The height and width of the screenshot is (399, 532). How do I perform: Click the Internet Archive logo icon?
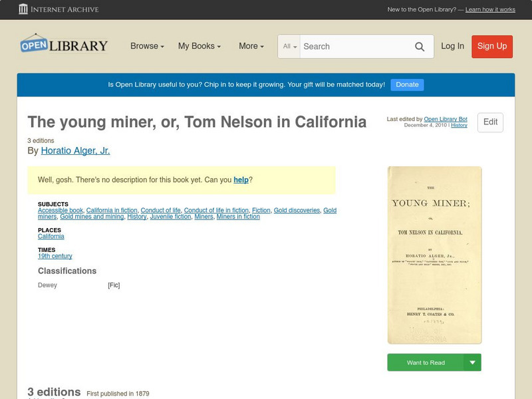coord(23,9)
